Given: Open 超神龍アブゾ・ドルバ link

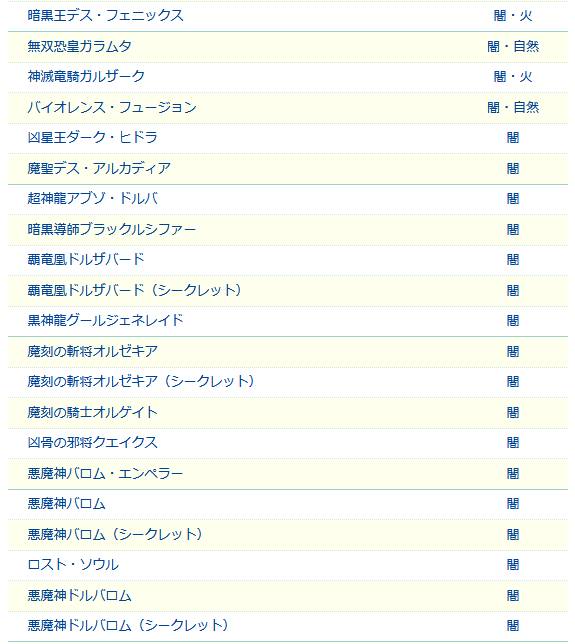Looking at the screenshot, I should click(92, 198).
